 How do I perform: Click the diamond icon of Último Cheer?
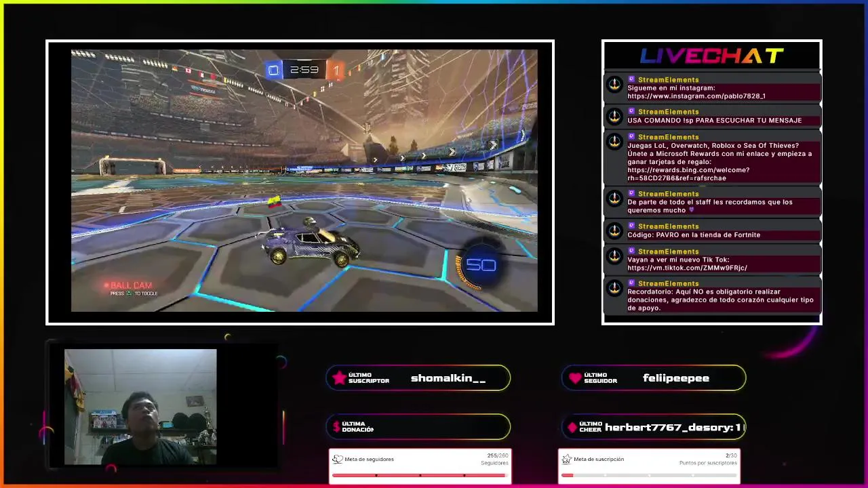(572, 427)
